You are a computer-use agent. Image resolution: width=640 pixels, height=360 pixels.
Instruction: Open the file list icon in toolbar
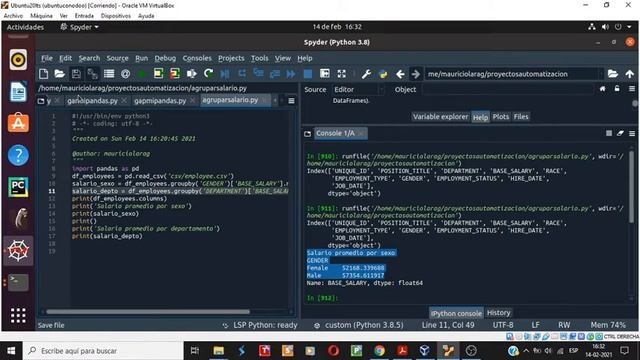coord(109,74)
